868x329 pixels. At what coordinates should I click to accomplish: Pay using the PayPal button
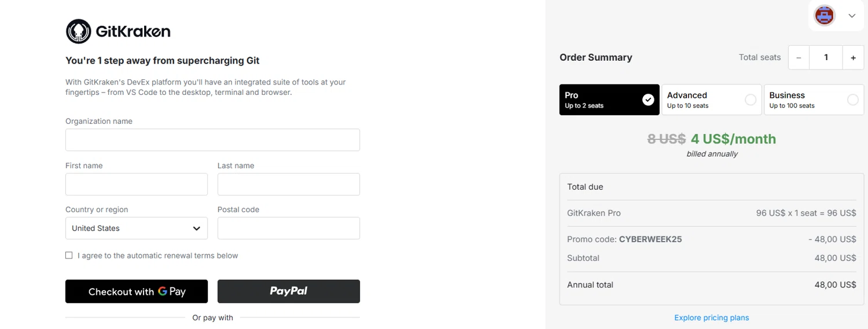[288, 291]
